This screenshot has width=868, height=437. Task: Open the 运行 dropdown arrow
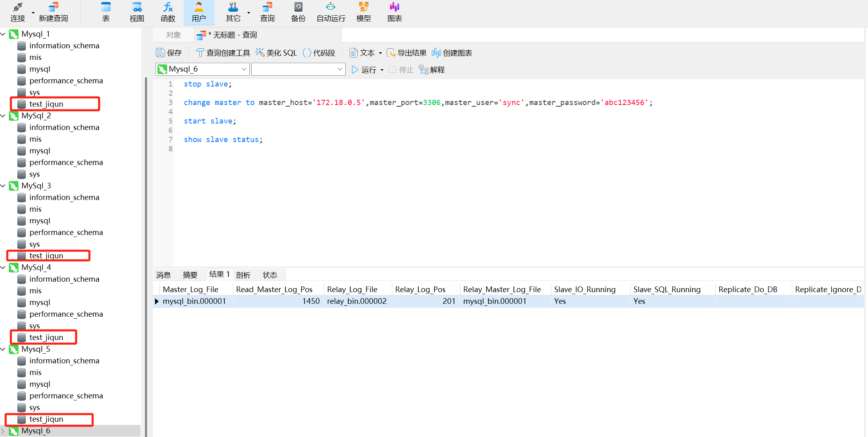pyautogui.click(x=382, y=70)
